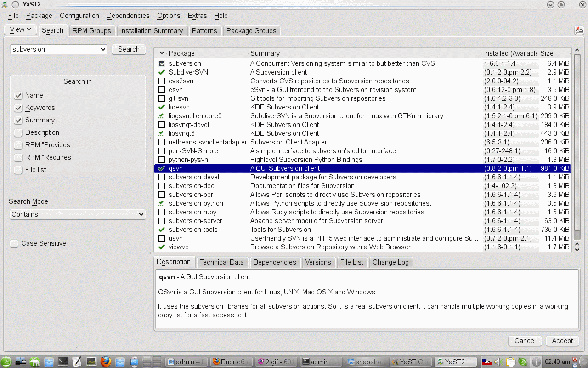This screenshot has height=368, width=588.
Task: Uncheck the Name search option
Action: point(18,95)
